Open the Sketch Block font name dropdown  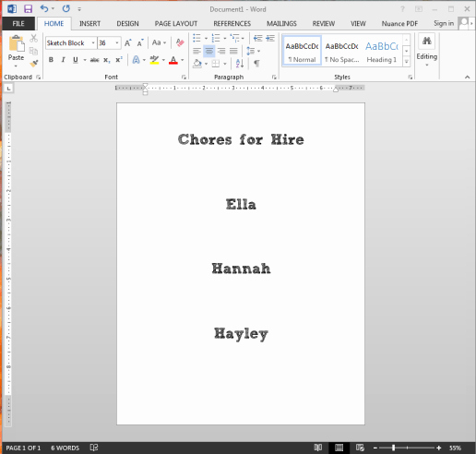(93, 42)
